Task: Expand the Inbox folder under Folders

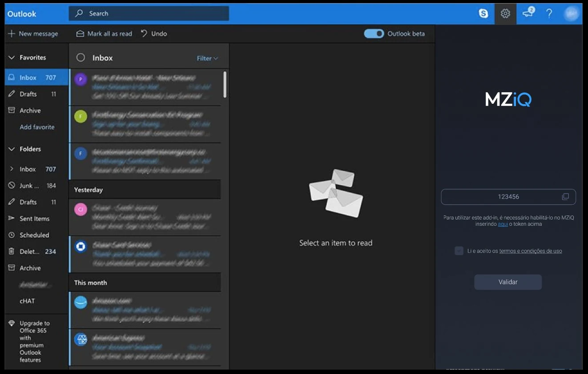Action: pos(12,169)
